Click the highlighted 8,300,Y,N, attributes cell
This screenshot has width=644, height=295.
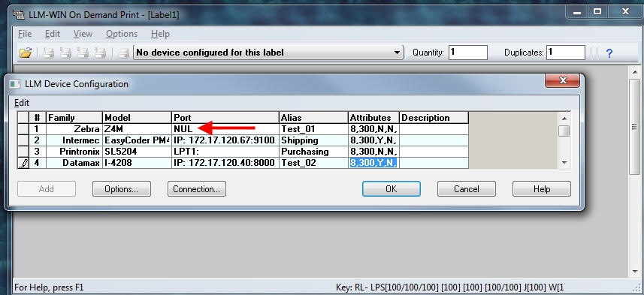coord(373,163)
